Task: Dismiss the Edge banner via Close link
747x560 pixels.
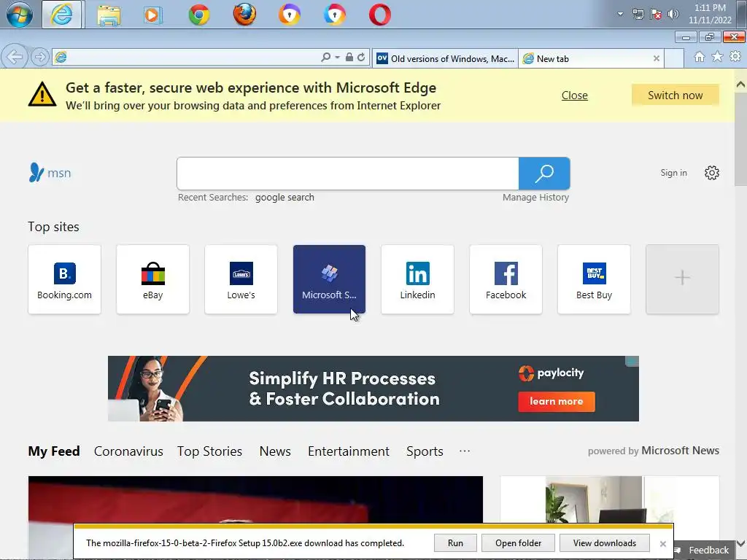Action: [575, 96]
